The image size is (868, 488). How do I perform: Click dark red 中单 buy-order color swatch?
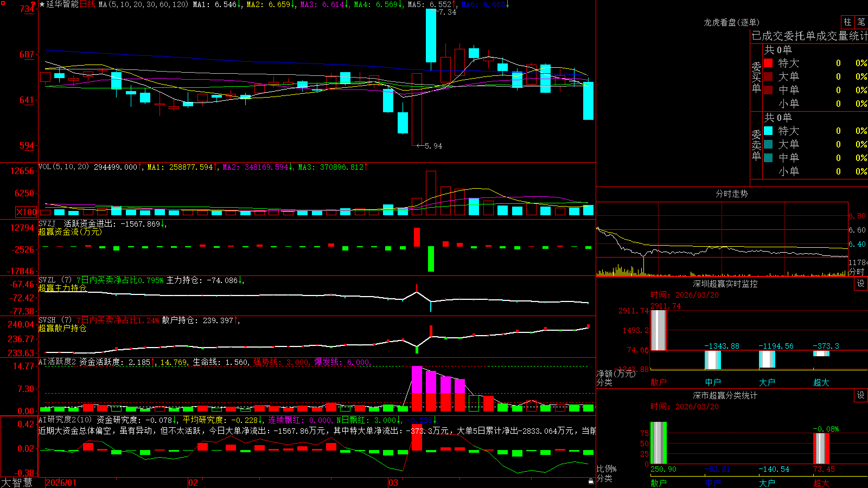click(768, 90)
